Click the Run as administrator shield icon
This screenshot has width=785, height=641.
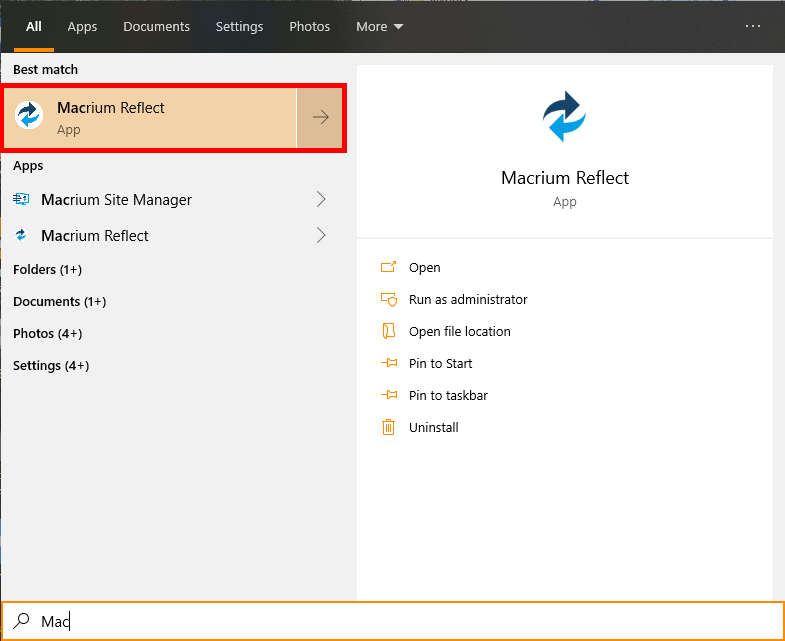[388, 299]
